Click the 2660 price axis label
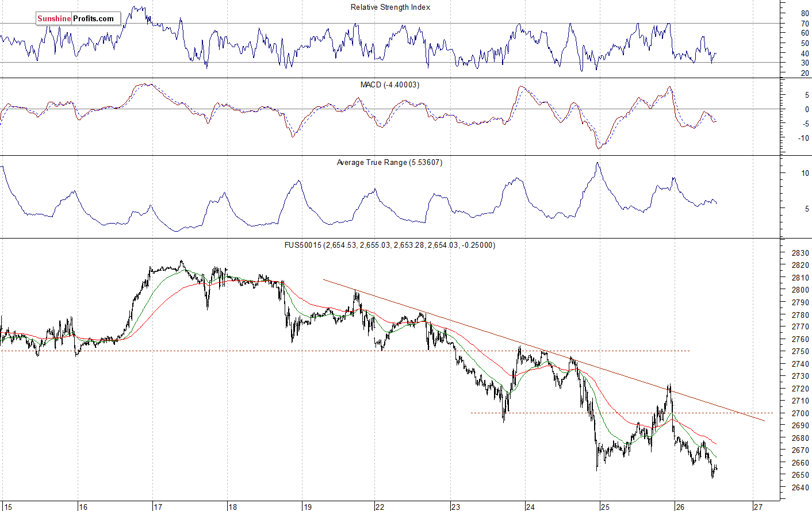This screenshot has width=812, height=511. [800, 463]
